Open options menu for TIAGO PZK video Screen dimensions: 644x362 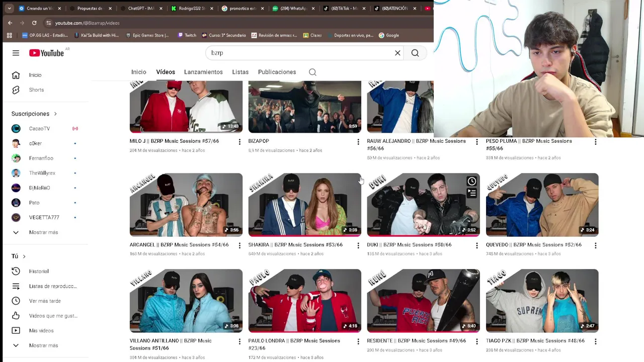pyautogui.click(x=596, y=341)
